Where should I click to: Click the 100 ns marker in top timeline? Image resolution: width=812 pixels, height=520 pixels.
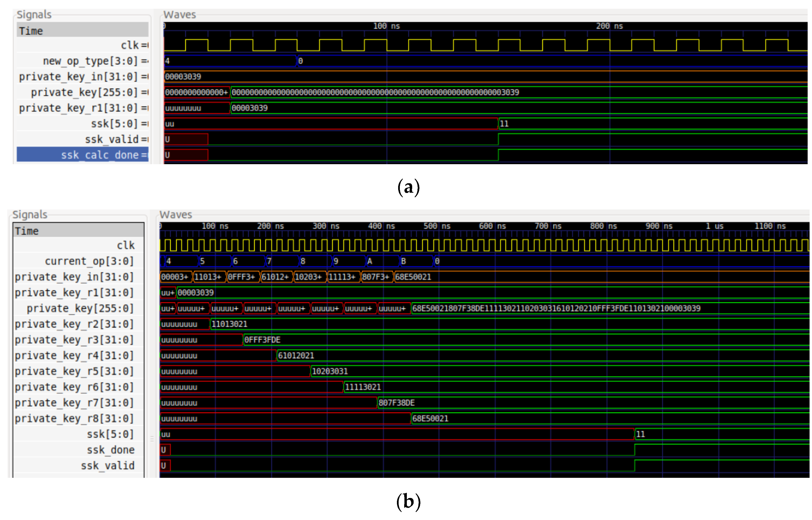[386, 26]
